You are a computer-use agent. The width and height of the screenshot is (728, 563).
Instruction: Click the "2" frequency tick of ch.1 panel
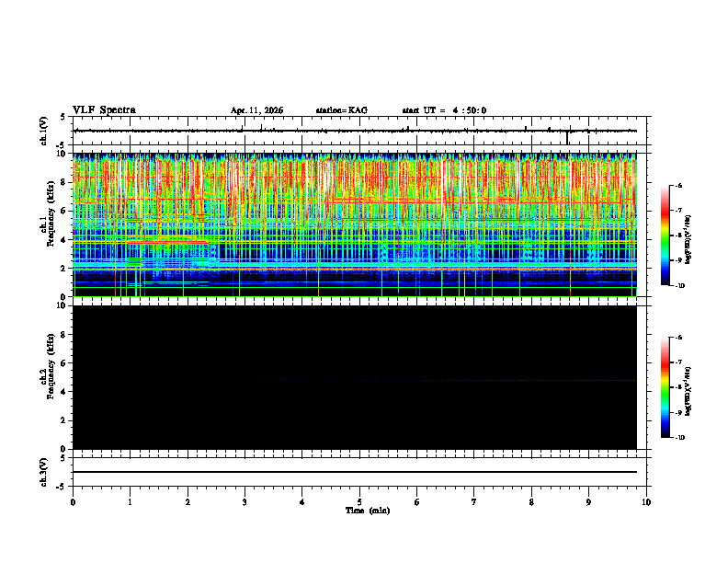point(65,269)
